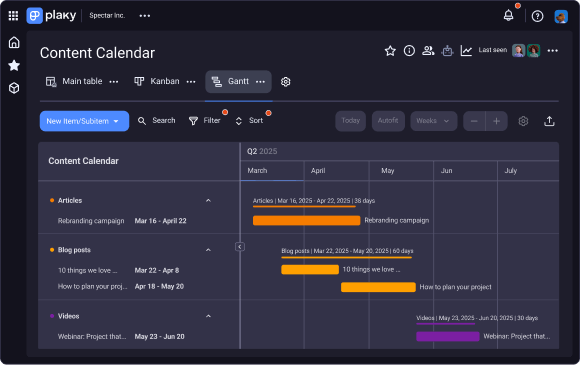Show board info icon

pyautogui.click(x=409, y=51)
